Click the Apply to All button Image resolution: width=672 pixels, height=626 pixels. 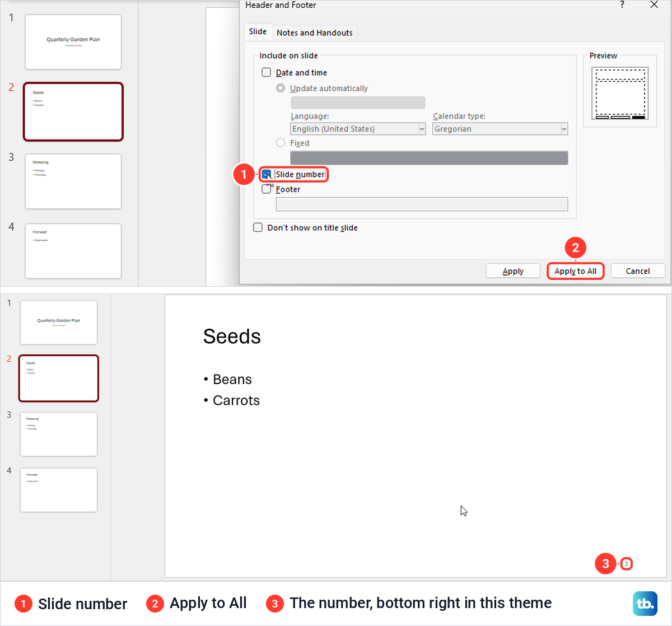pyautogui.click(x=576, y=271)
